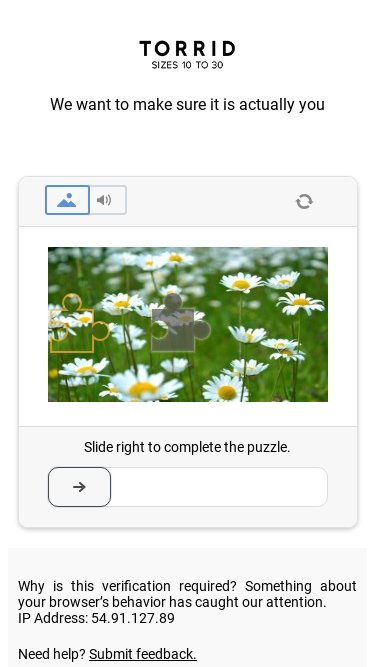The height and width of the screenshot is (667, 375).
Task: Click the right arrow slider handle
Action: click(x=80, y=487)
